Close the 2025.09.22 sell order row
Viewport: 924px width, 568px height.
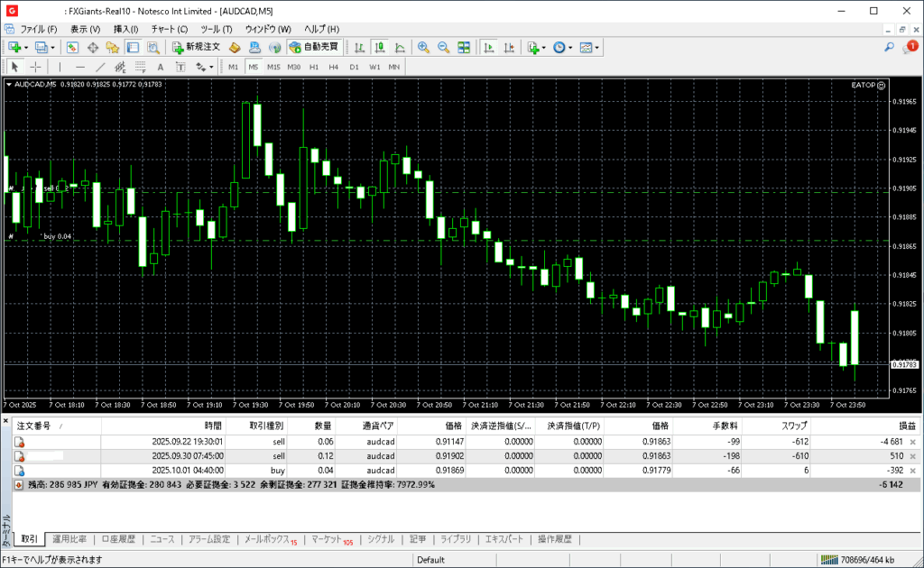912,442
